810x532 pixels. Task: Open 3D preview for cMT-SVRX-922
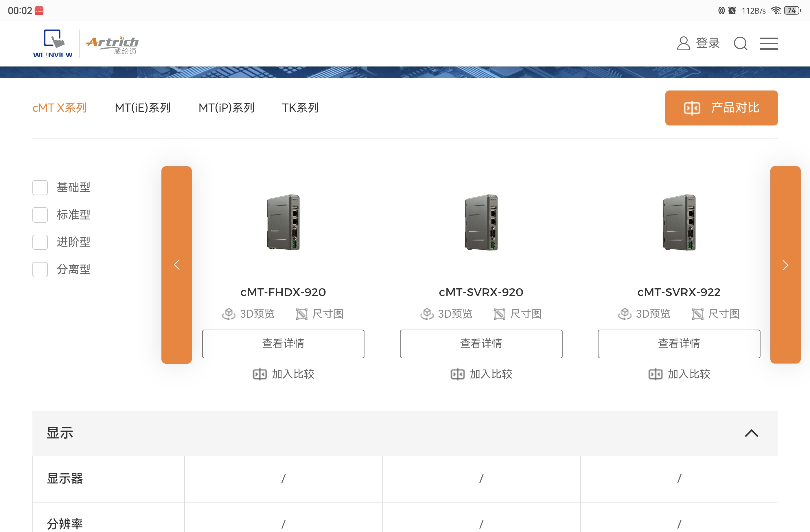(x=644, y=314)
